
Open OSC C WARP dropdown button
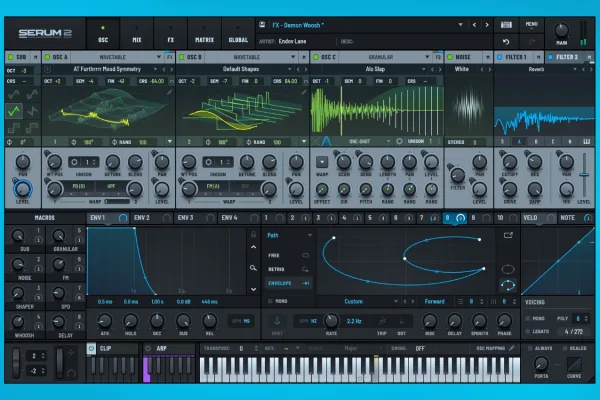(322, 162)
